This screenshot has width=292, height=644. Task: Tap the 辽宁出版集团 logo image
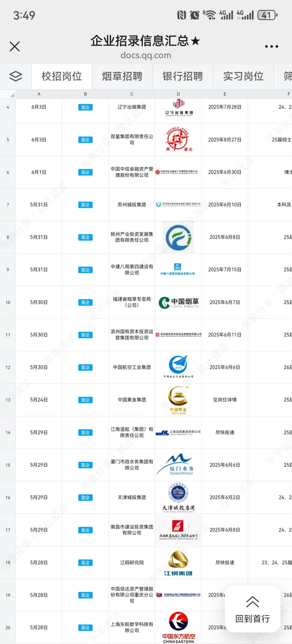coord(179,108)
